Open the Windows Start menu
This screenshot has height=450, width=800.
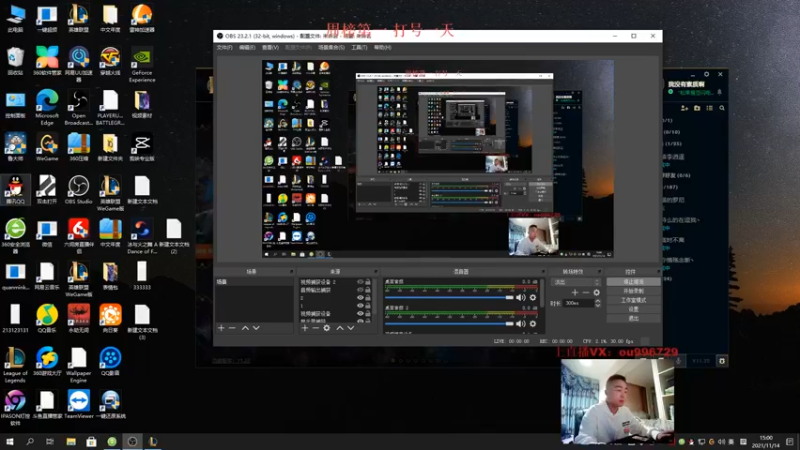pos(10,441)
